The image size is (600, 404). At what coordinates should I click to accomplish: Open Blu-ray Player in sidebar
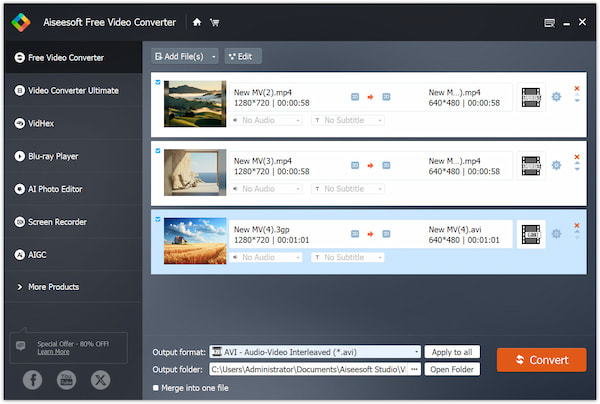[73, 156]
